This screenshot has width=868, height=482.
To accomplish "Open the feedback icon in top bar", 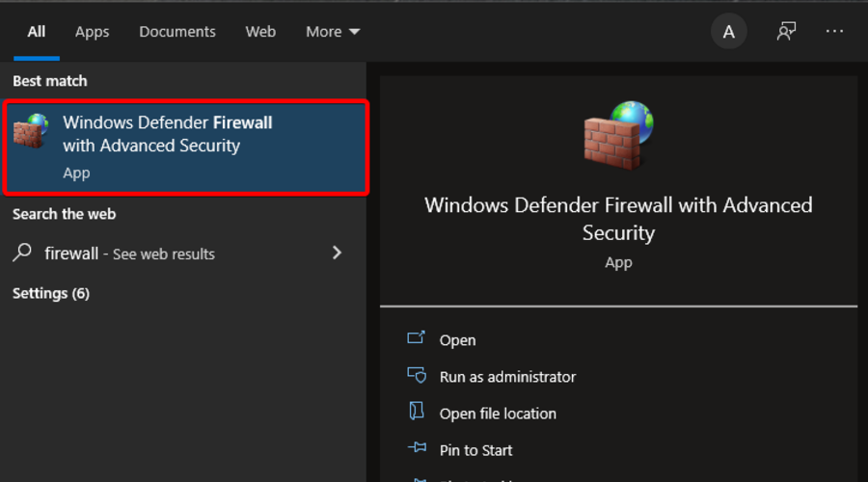I will point(786,32).
